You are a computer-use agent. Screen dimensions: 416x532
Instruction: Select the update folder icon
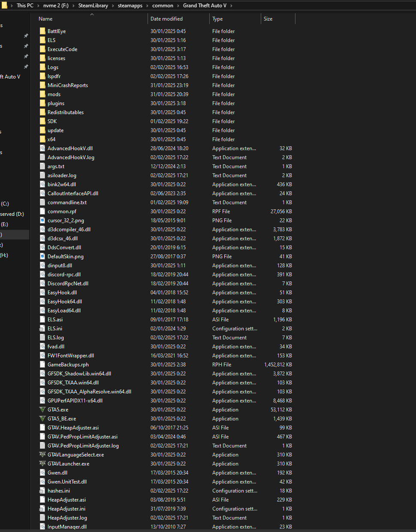(42, 130)
